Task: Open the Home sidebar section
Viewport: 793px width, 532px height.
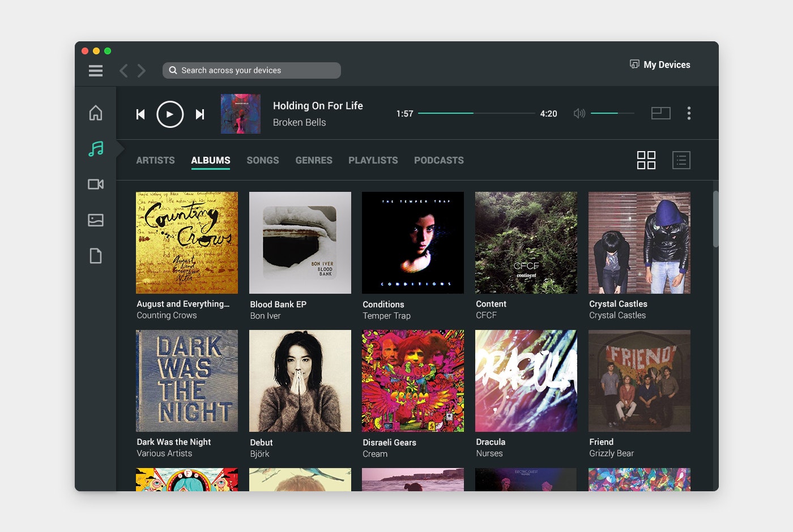Action: pos(96,113)
